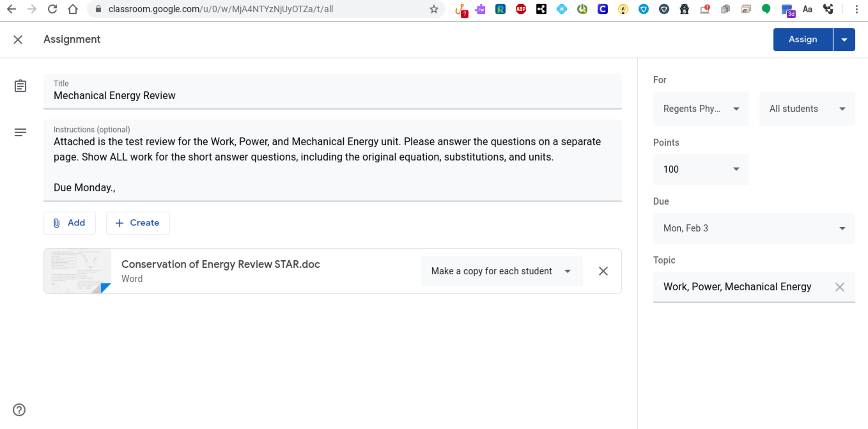Open the All students dropdown

807,109
